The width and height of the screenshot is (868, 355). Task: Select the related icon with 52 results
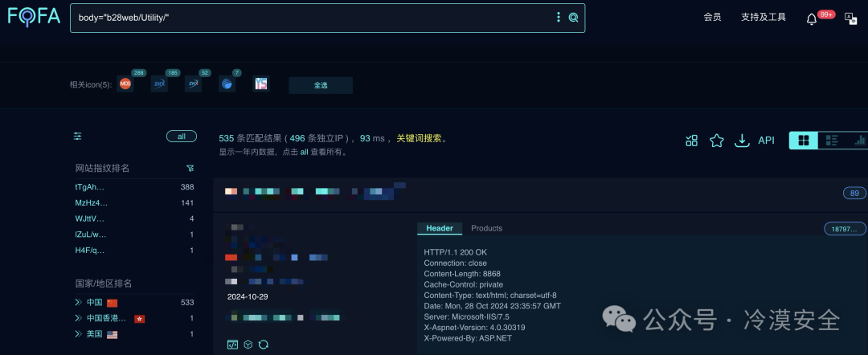click(193, 84)
